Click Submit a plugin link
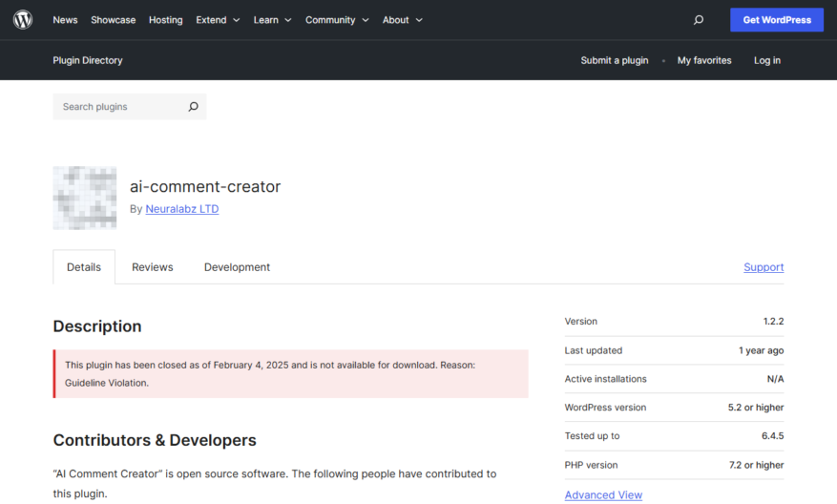The height and width of the screenshot is (504, 837). [x=615, y=60]
